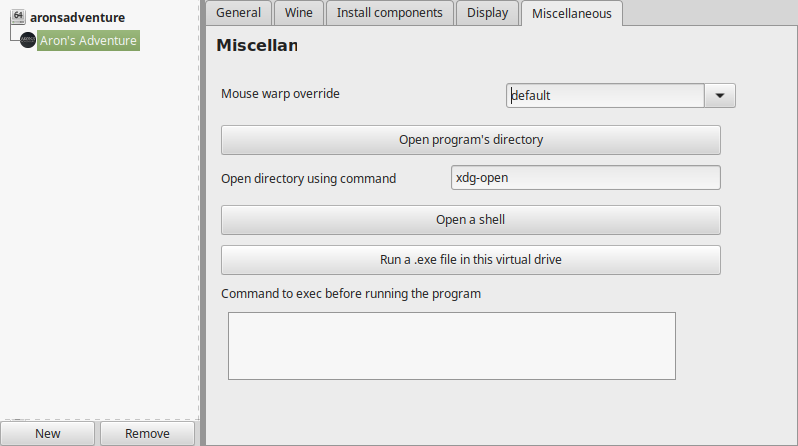Open the Mouse warp override dropdown arrow
The image size is (798, 446).
(x=720, y=95)
